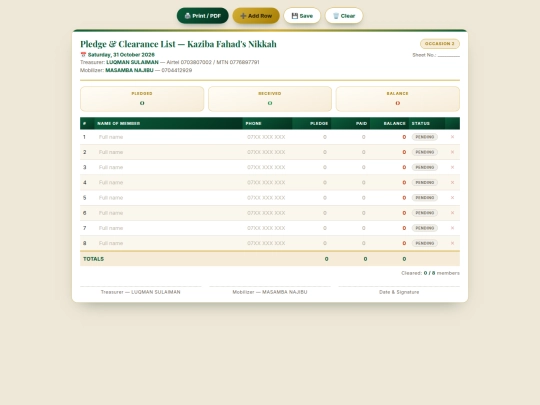
Task: Select the Pledge amount field in row 2
Action: [x=312, y=152]
